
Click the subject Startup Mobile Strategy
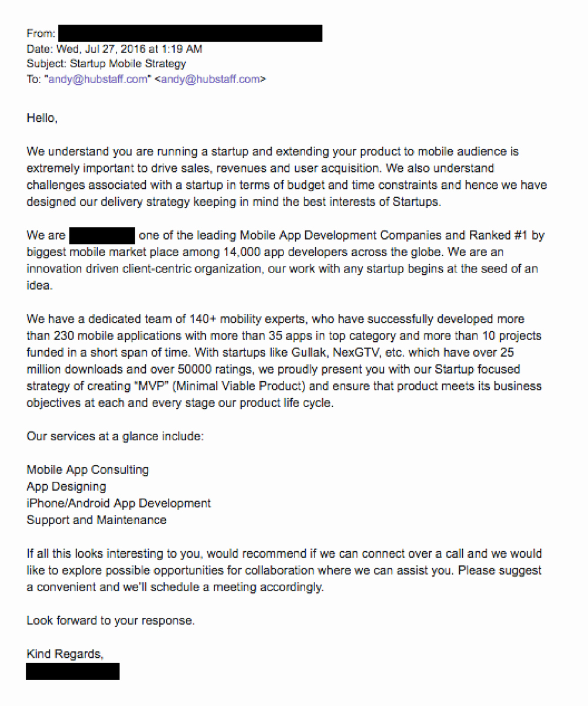[x=128, y=64]
